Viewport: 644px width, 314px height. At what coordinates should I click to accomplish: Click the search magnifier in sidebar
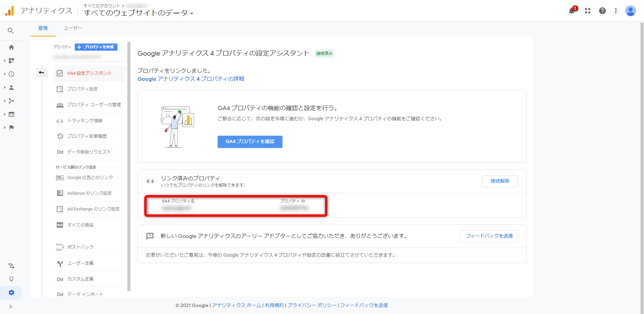coord(11,31)
